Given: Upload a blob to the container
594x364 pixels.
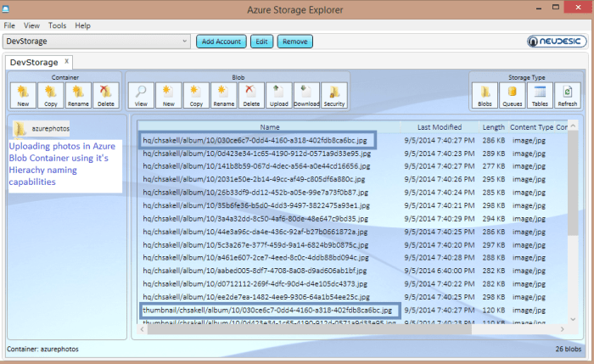Looking at the screenshot, I should [x=279, y=95].
